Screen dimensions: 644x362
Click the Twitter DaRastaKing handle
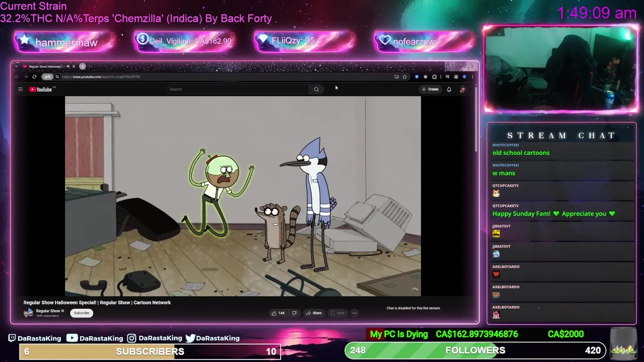[x=212, y=338]
